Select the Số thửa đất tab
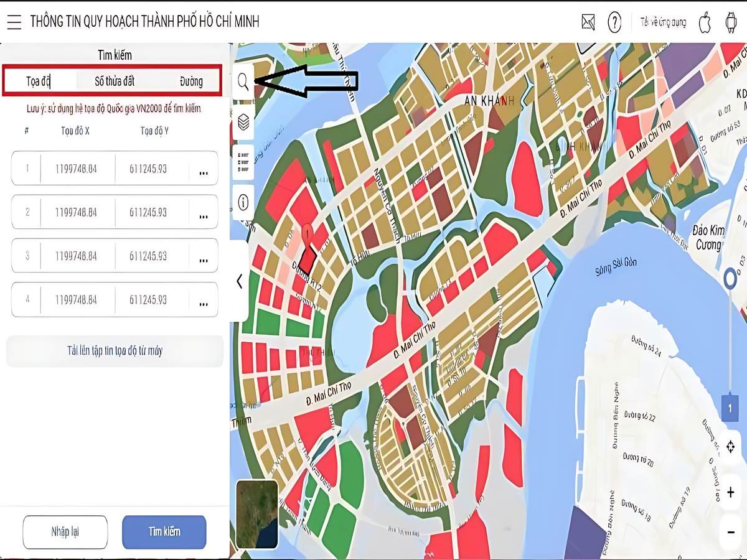This screenshot has height=560, width=747. pyautogui.click(x=115, y=82)
